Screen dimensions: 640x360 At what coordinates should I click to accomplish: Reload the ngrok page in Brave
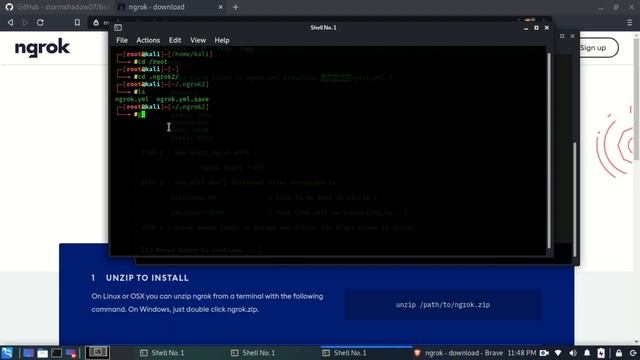click(40, 22)
